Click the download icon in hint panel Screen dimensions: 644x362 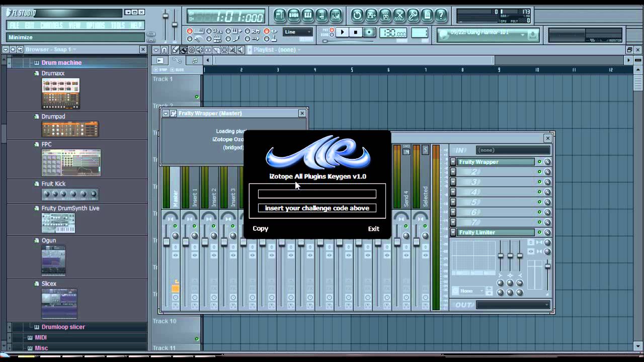coord(532,35)
